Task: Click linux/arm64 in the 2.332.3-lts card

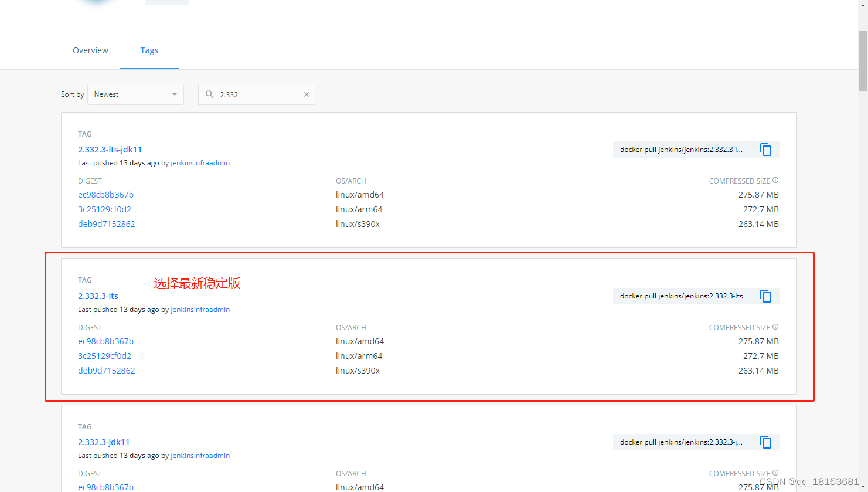Action: [359, 356]
